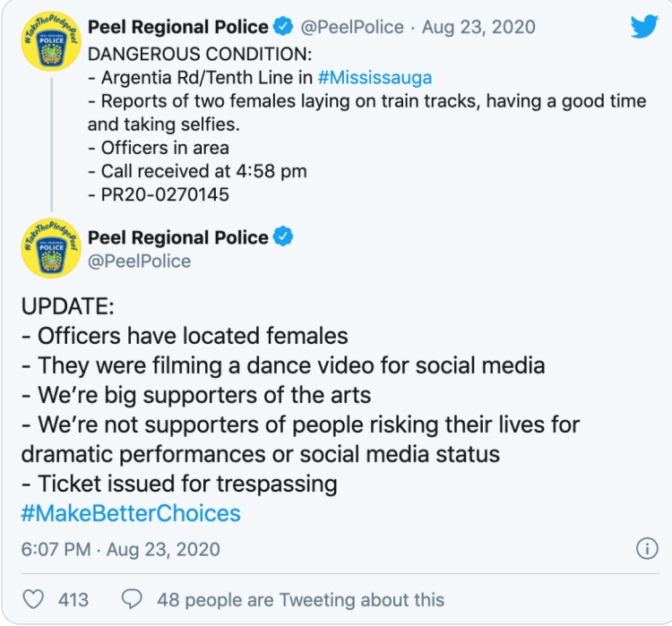Open the @PeelPolice handle in first tweet
The image size is (672, 626).
[x=352, y=27]
